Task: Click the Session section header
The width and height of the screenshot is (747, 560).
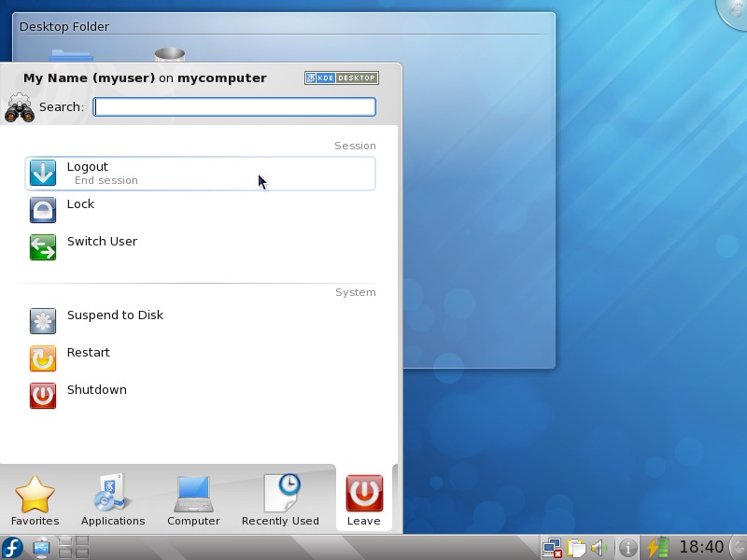Action: click(355, 146)
